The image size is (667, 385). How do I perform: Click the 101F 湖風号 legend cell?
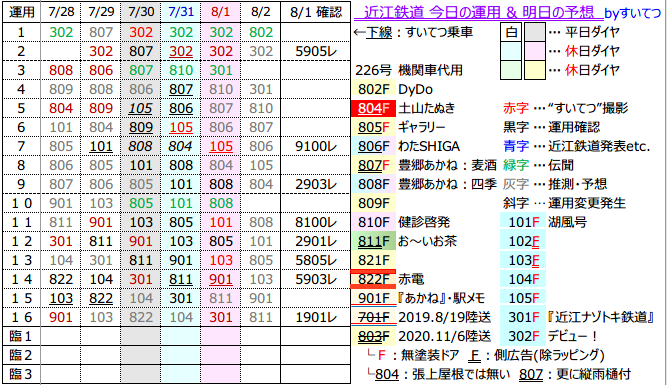524,222
